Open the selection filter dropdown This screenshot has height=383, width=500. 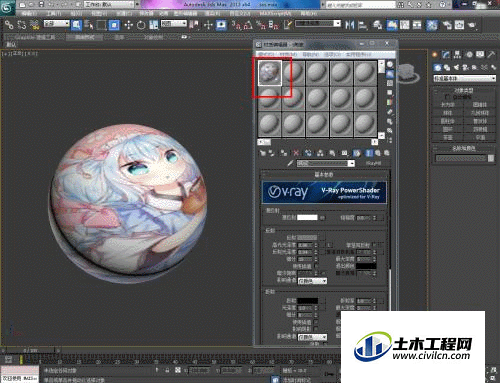pyautogui.click(x=57, y=24)
